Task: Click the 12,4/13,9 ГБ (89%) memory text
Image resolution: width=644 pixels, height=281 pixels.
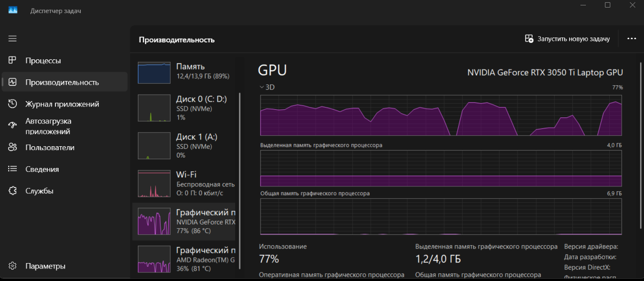Action: (203, 77)
